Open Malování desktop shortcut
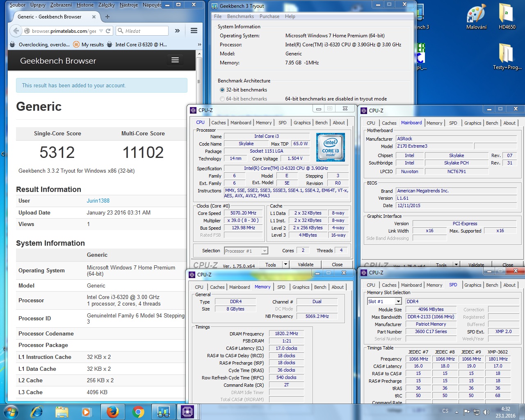Image resolution: width=525 pixels, height=420 pixels. click(476, 17)
